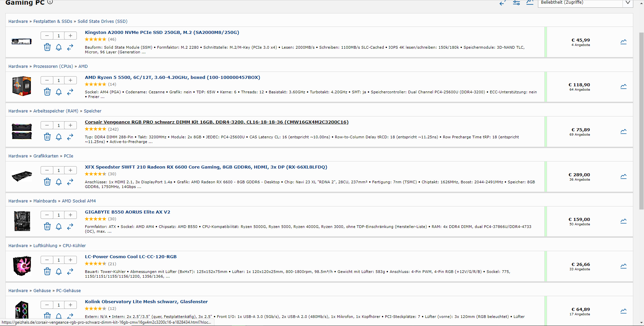Screen dimensions: 644x326
Task: Open Arbeitsspeicher (RAM) category breadcrumb
Action: [56, 111]
